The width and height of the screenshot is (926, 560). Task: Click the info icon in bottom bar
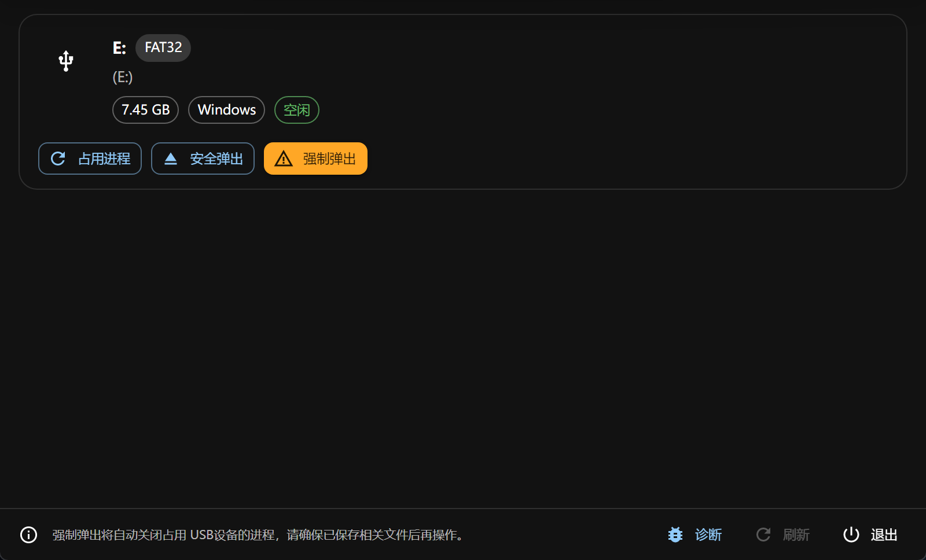coord(28,535)
